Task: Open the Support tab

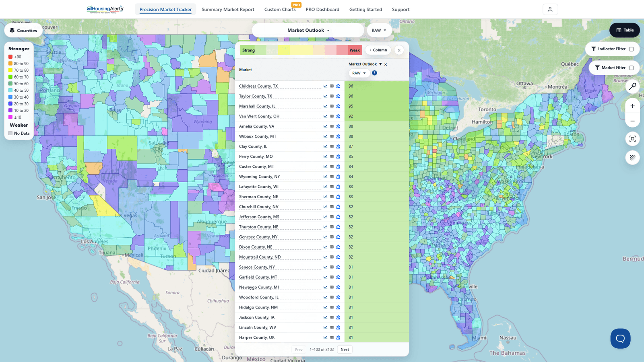Action: [x=400, y=9]
